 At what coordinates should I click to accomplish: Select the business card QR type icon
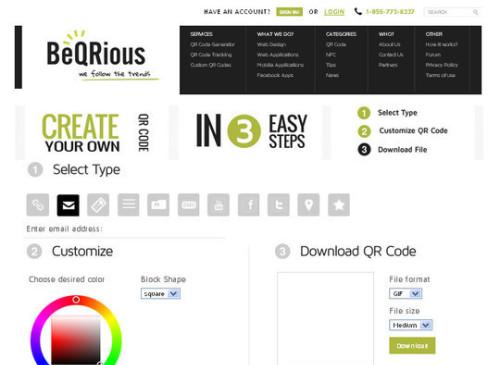158,205
